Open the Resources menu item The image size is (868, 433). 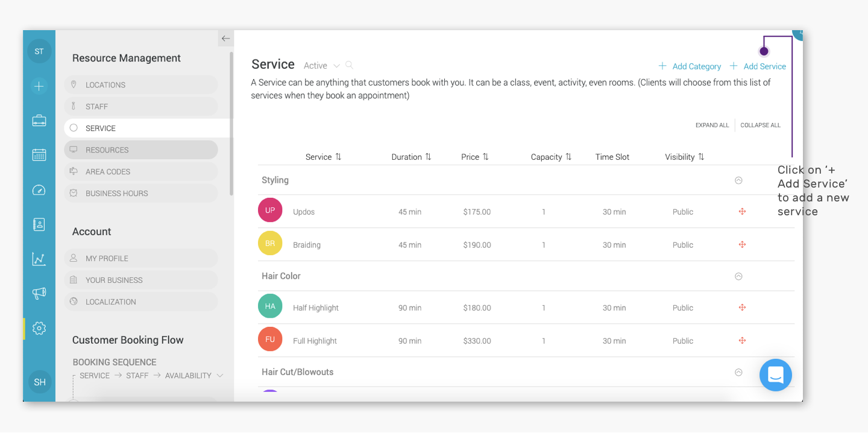141,150
